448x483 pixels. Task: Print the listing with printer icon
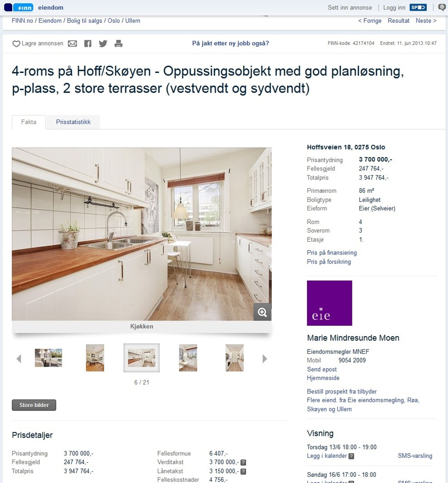click(118, 44)
